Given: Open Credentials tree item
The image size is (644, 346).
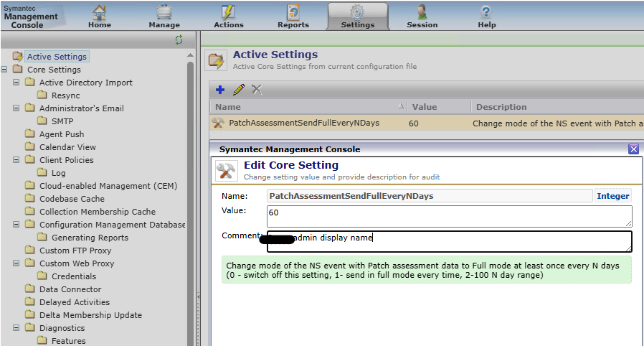Looking at the screenshot, I should (x=74, y=276).
